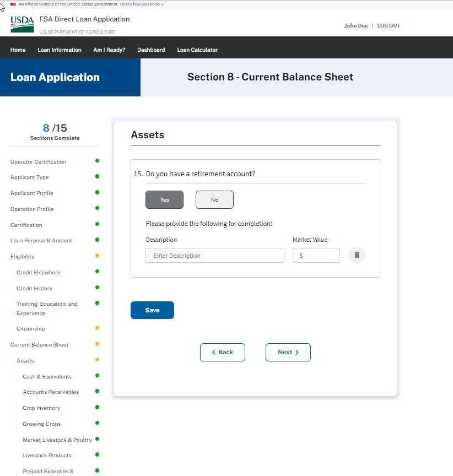Proceed with the Next button
The height and width of the screenshot is (476, 453).
tap(288, 352)
